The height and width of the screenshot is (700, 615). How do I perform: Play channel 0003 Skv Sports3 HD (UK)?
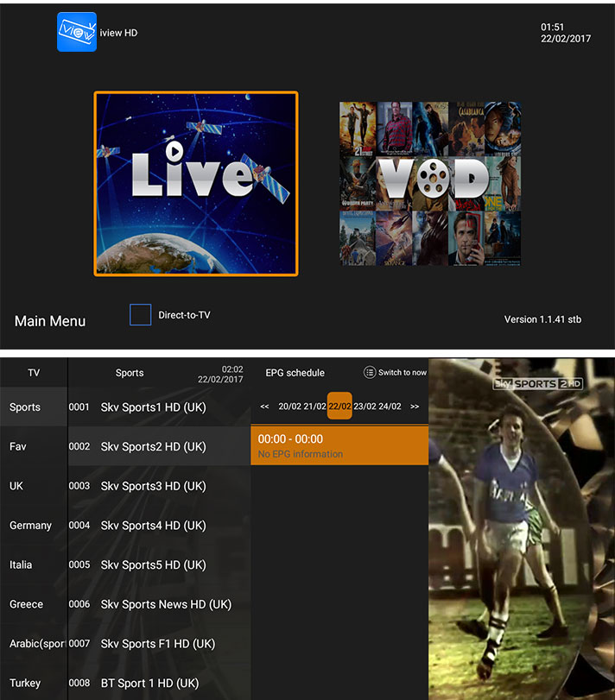click(159, 486)
